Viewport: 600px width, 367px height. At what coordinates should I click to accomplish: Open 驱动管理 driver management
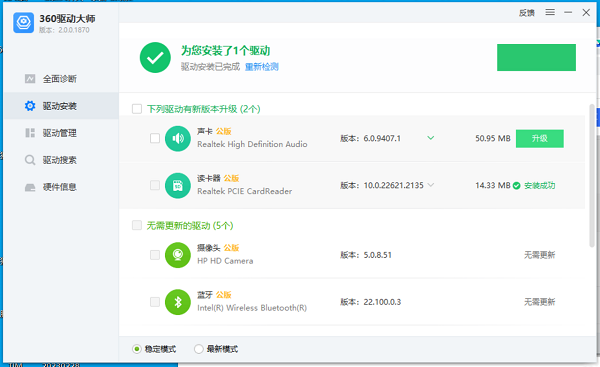[x=61, y=133]
